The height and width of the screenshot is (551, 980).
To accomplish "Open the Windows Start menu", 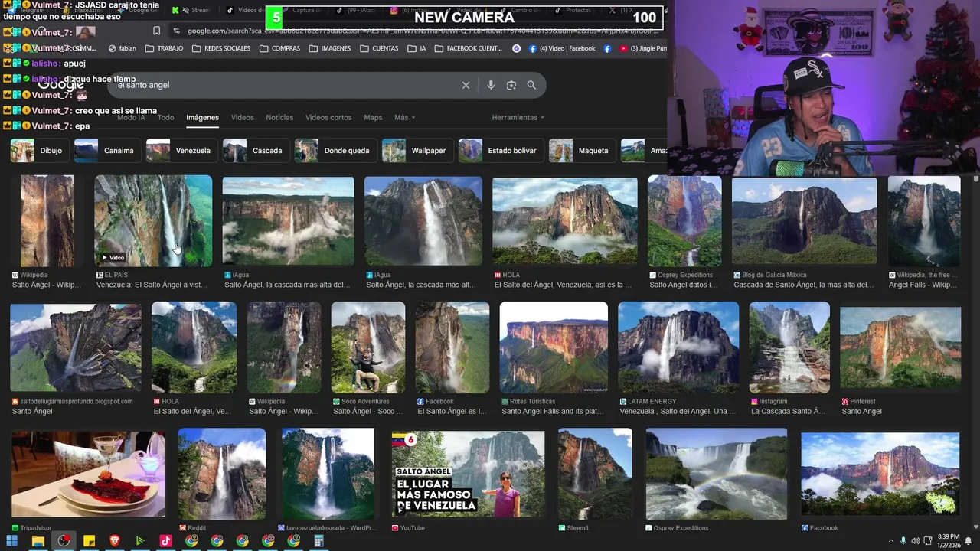I will 12,541.
